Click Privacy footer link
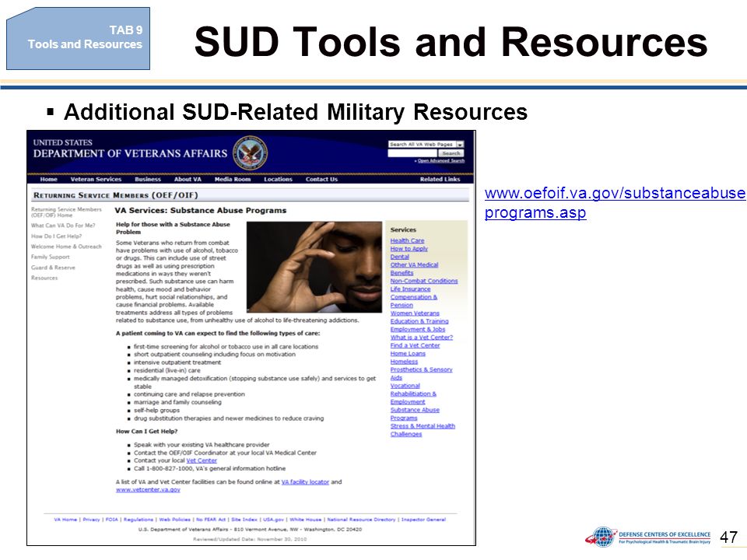 coord(92,520)
